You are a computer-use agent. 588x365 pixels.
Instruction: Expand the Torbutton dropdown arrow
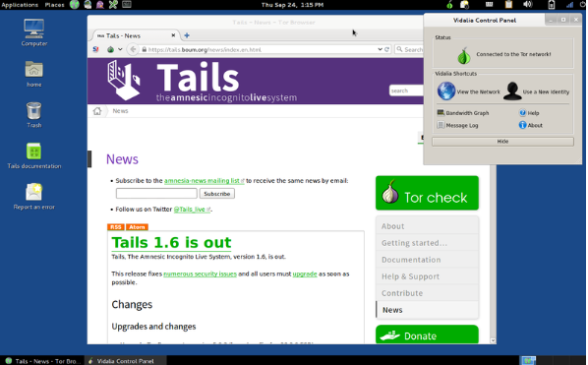pos(120,49)
